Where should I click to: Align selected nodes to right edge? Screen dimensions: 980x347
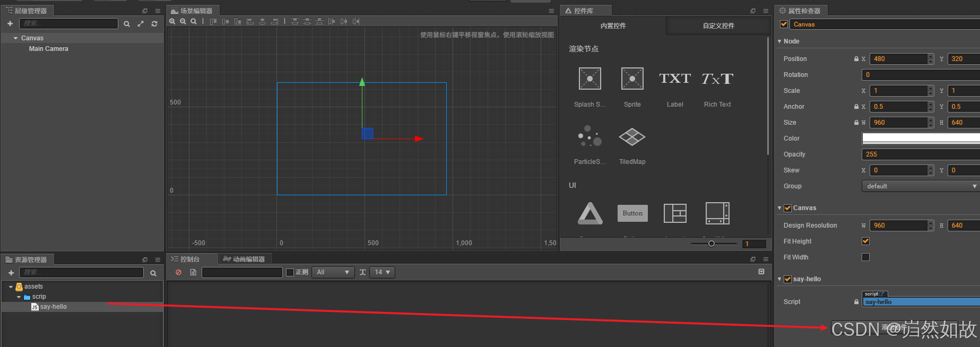(274, 21)
